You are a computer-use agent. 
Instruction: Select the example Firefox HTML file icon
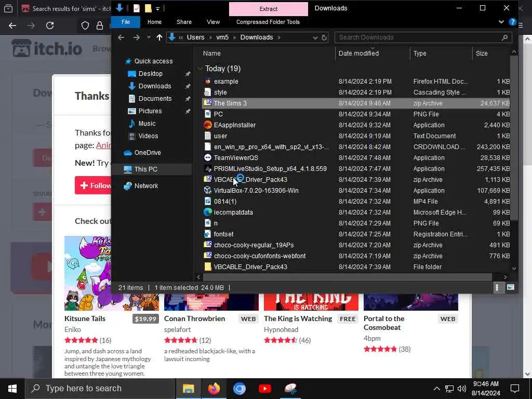(208, 81)
